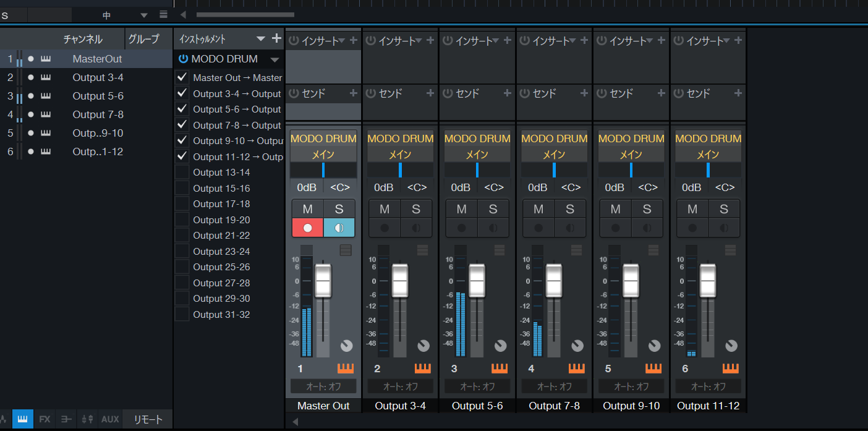Add a send to the Output 7-8 channel

[x=584, y=93]
